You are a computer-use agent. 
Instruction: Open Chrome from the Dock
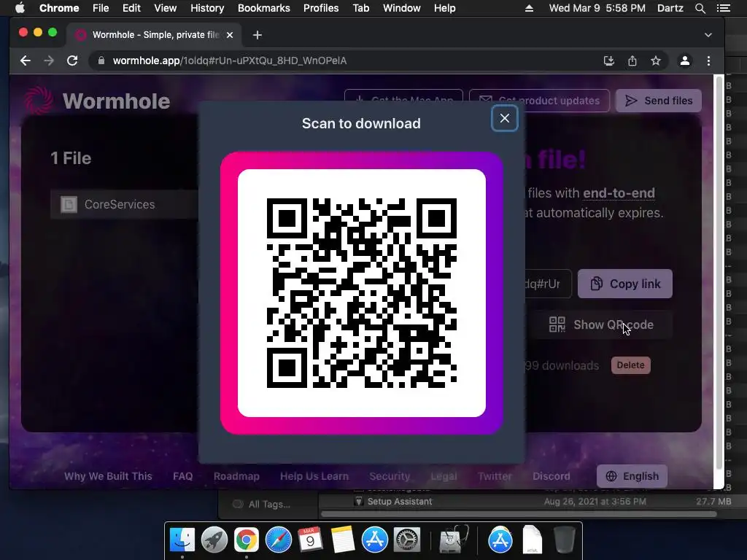(x=246, y=540)
